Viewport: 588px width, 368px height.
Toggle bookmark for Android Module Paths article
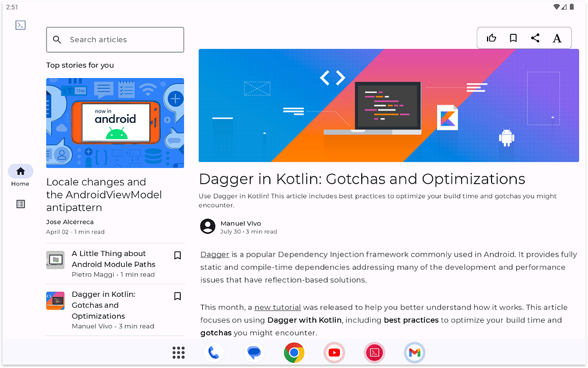[178, 255]
